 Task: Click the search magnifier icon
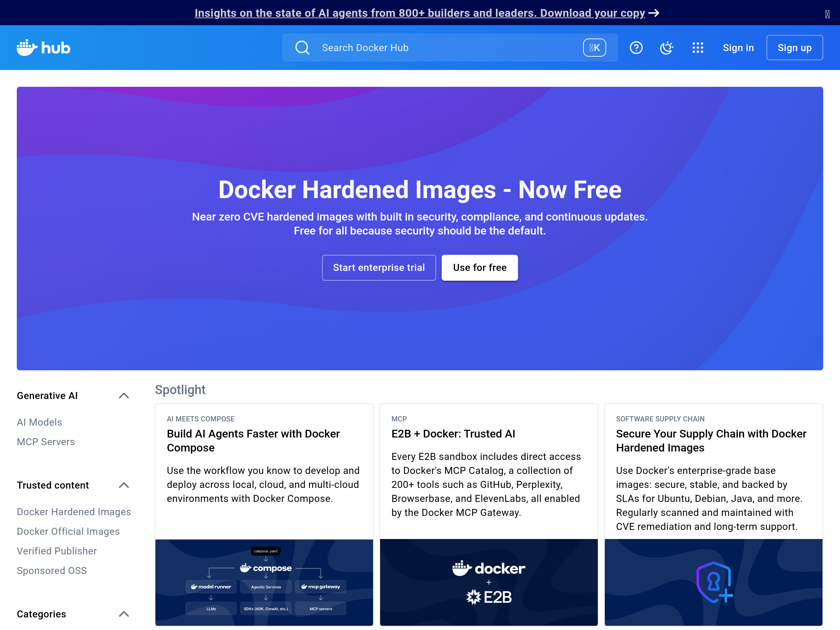[302, 48]
